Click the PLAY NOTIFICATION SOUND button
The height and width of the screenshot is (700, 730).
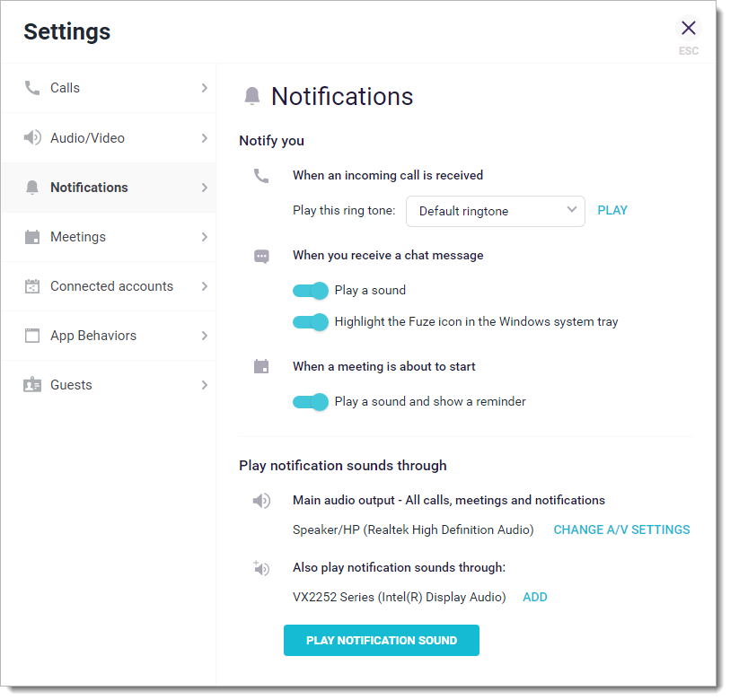(x=382, y=641)
